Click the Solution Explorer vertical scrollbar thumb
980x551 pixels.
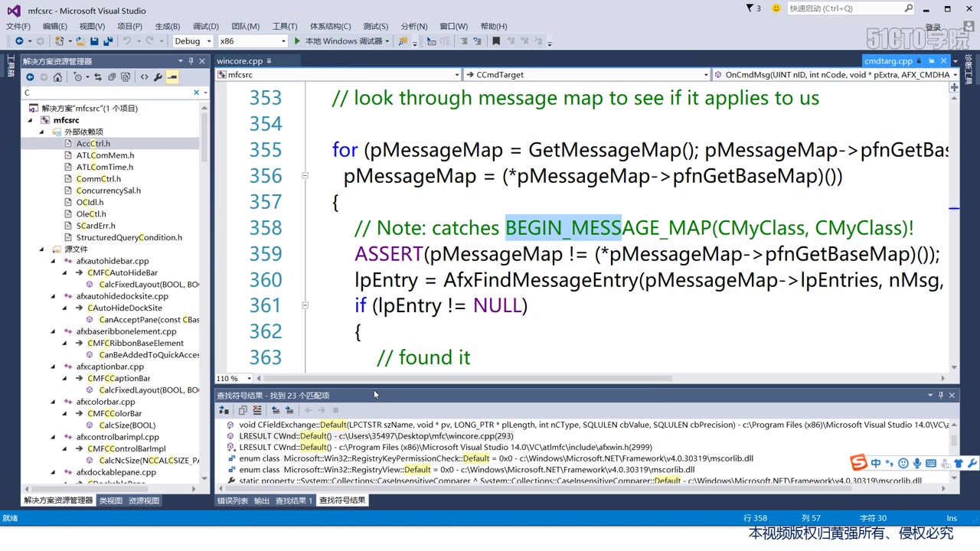click(x=204, y=137)
